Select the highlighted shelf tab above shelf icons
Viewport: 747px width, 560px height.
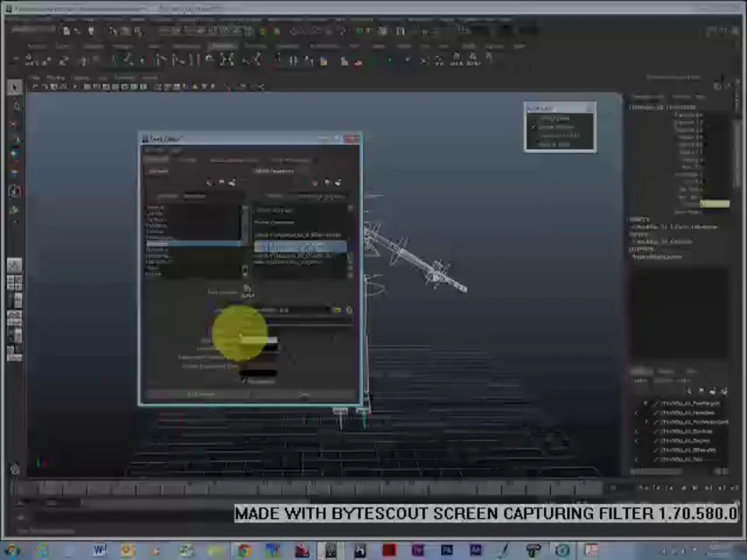pos(223,46)
